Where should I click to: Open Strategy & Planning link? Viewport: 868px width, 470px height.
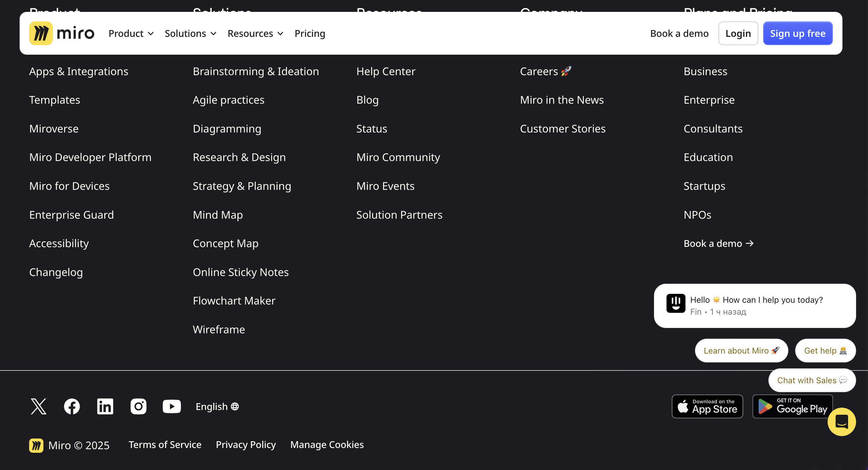pyautogui.click(x=242, y=186)
